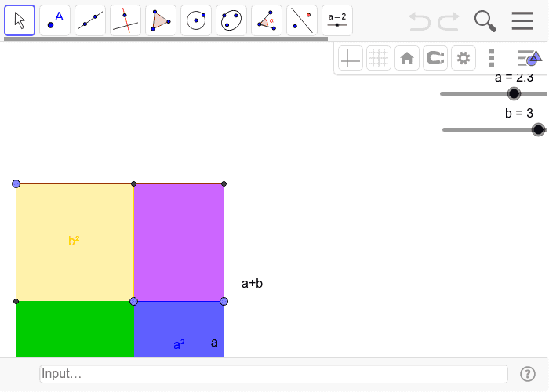Viewport: 549px width, 392px height.
Task: Pick the Slider a=2 tool
Action: pyautogui.click(x=337, y=20)
